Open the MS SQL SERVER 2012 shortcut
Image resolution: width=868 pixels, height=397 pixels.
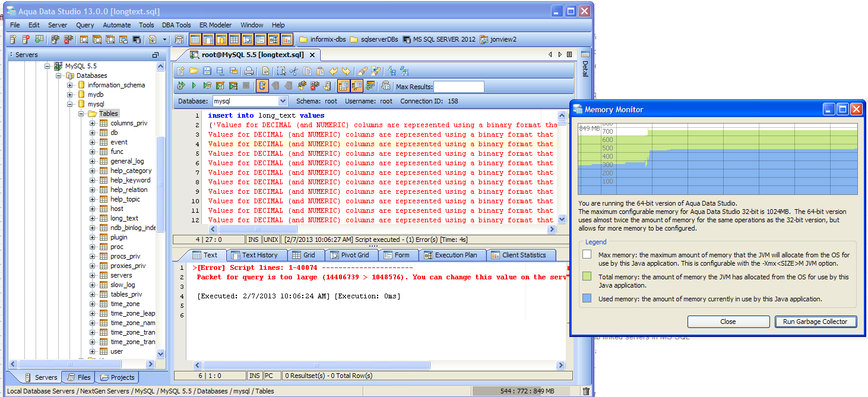439,40
